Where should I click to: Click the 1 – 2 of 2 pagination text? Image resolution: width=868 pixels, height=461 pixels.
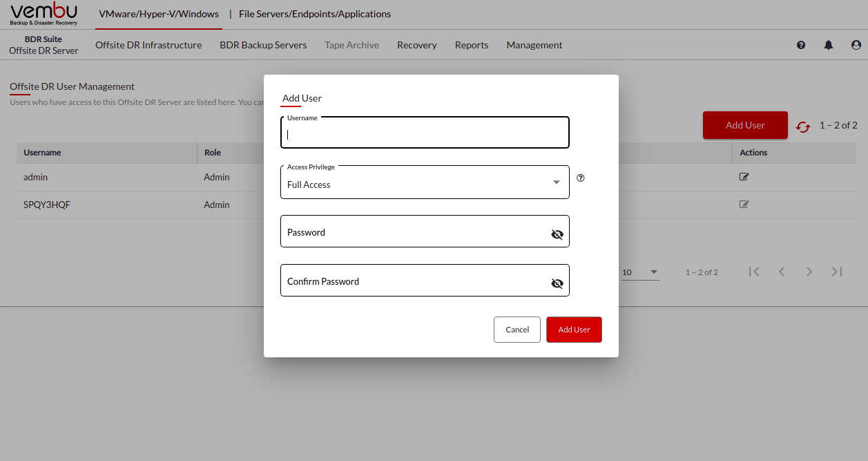point(702,272)
